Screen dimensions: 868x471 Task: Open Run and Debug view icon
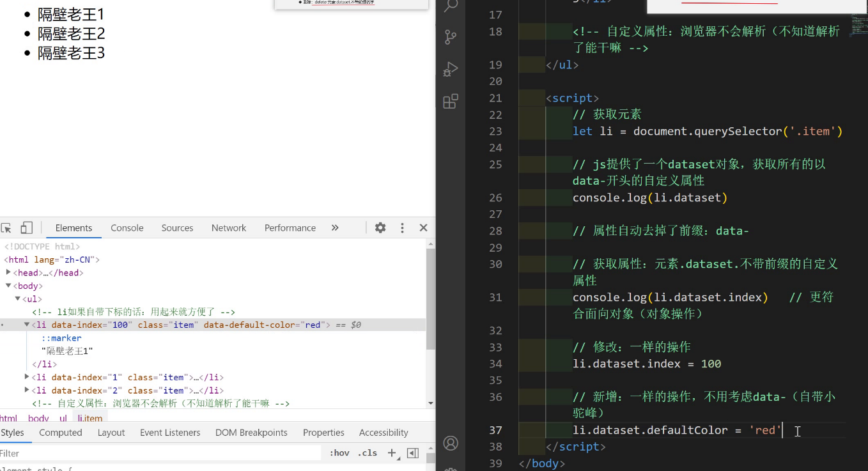pos(451,69)
